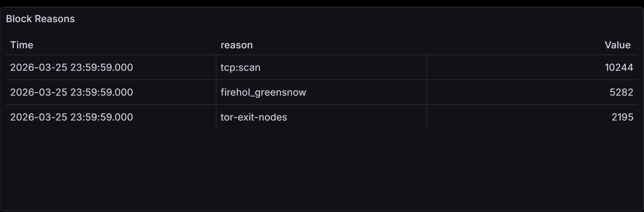Viewport: 644px width, 212px height.
Task: Click blank header space right of 'Time' label
Action: [x=124, y=45]
